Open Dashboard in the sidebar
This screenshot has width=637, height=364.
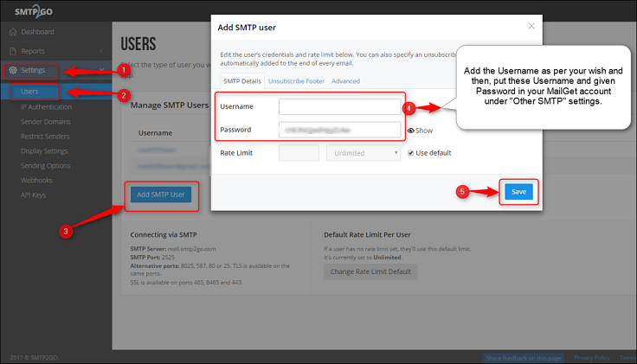(x=37, y=32)
